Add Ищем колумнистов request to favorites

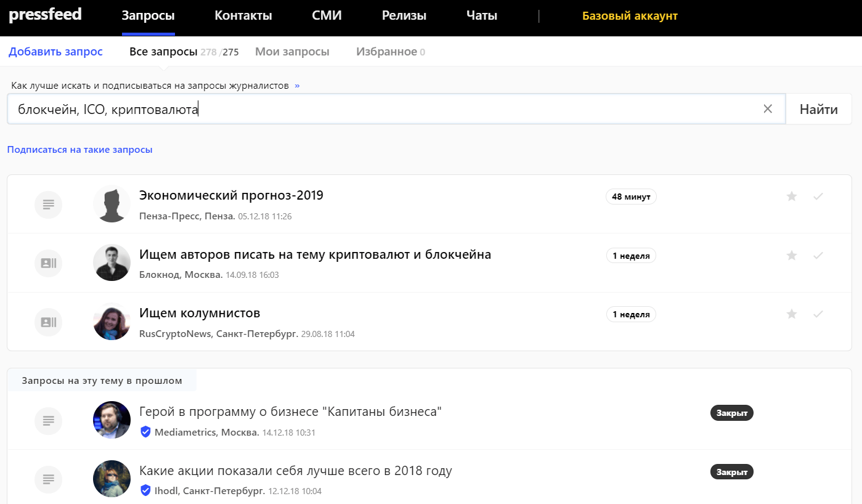tap(792, 314)
